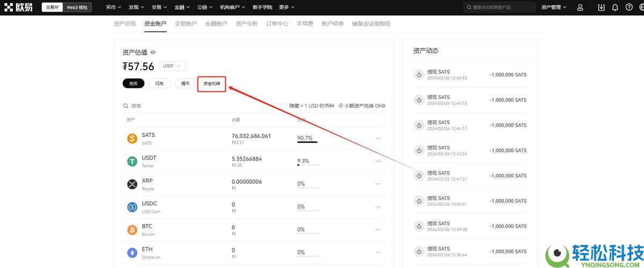Toggle asset valuation visibility eye
This screenshot has width=644, height=268.
click(153, 52)
